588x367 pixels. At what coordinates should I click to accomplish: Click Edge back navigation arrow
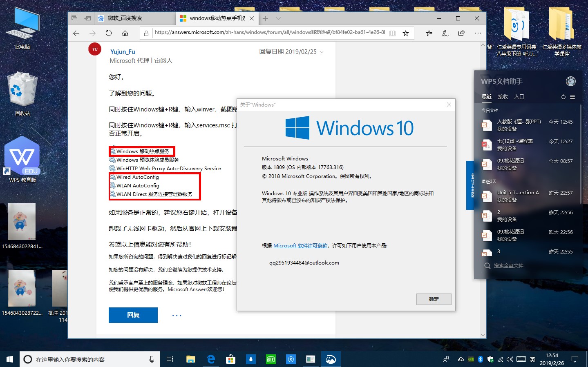76,33
